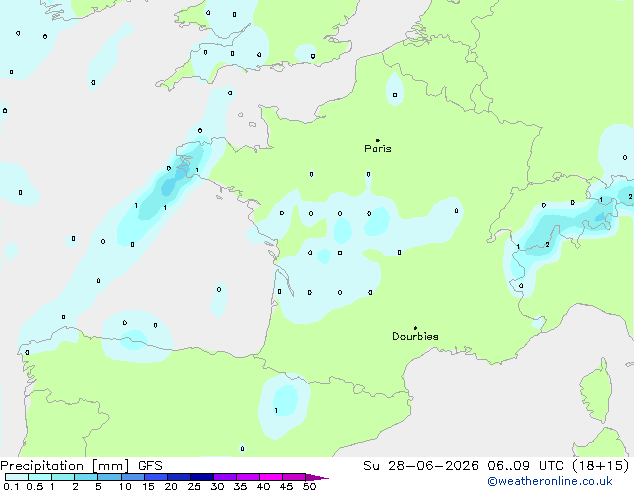Select the 5–10 mm legend swatch
634x490 pixels.
point(109,477)
